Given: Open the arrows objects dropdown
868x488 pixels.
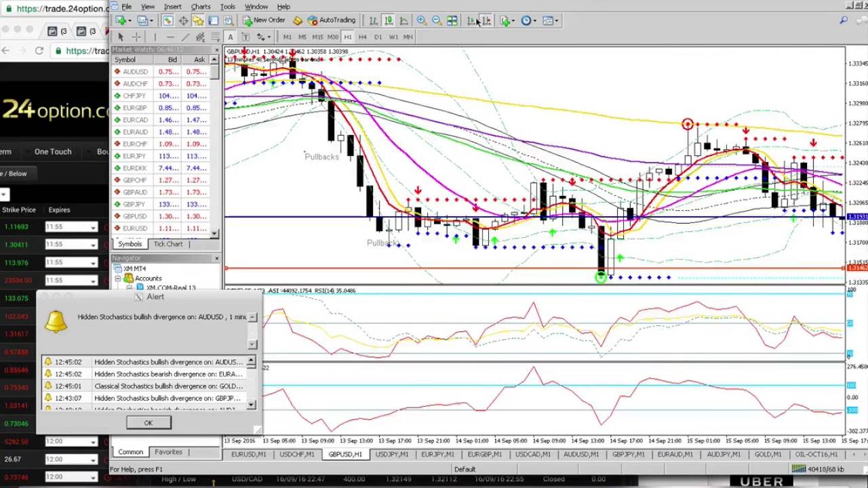Looking at the screenshot, I should coord(264,37).
